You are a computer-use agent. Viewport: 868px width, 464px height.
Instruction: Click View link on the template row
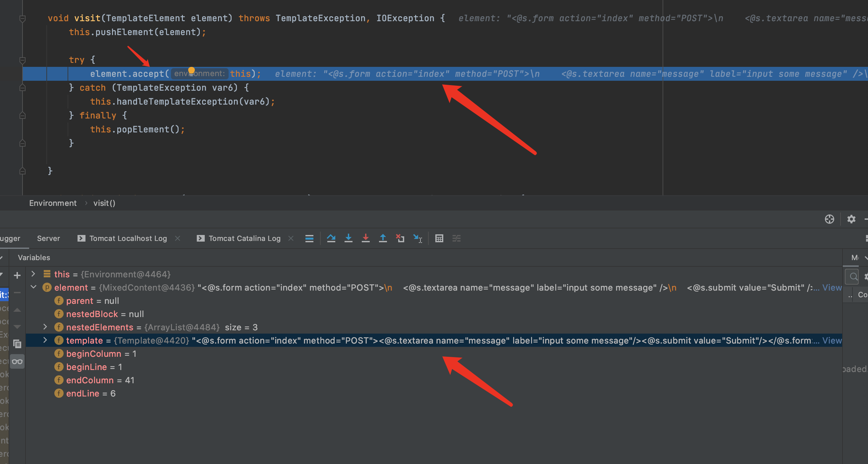[832, 341]
